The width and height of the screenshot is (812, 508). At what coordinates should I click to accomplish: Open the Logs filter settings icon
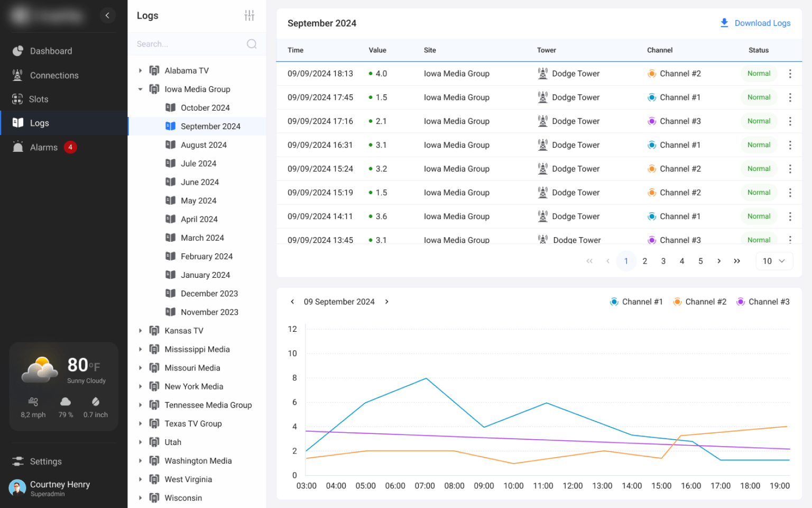pyautogui.click(x=250, y=15)
